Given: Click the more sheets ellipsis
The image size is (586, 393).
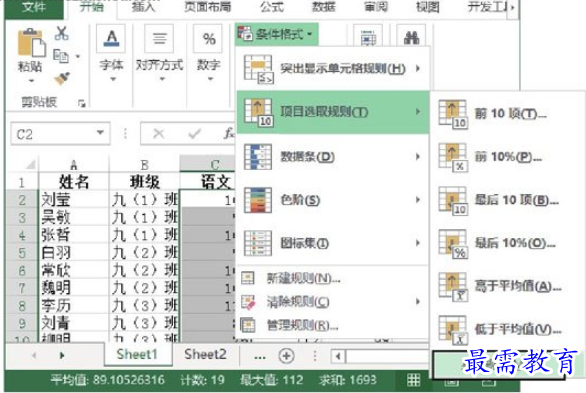Looking at the screenshot, I should click(x=260, y=356).
